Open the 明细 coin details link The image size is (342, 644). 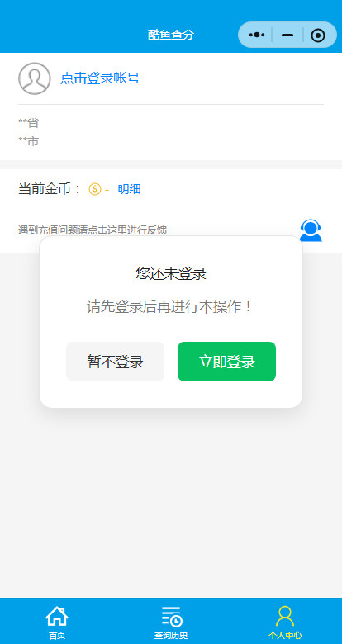[x=129, y=189]
